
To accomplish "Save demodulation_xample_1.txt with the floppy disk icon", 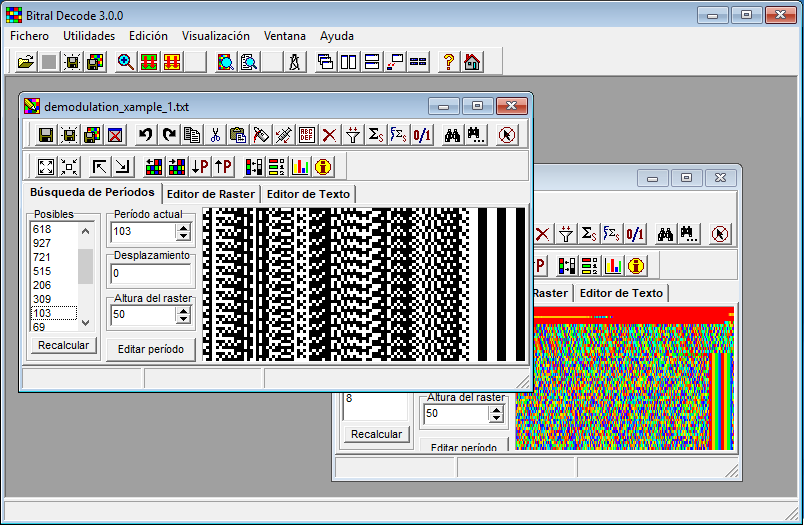I will (x=46, y=135).
